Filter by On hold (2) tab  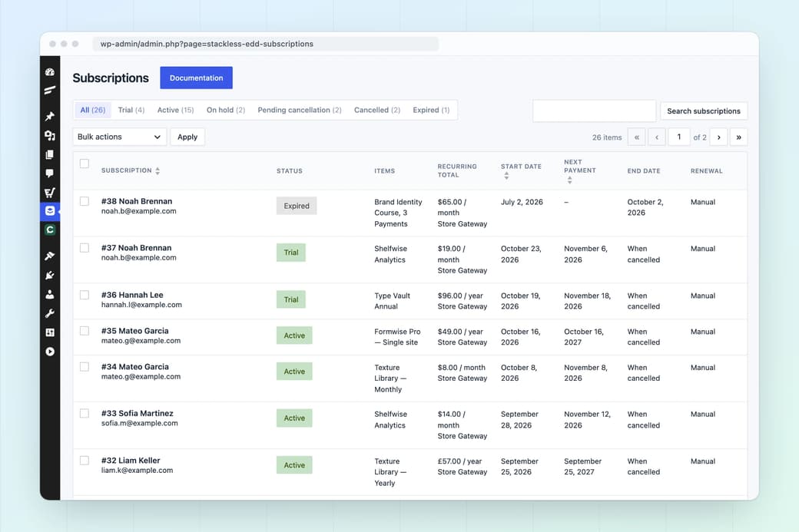click(226, 110)
